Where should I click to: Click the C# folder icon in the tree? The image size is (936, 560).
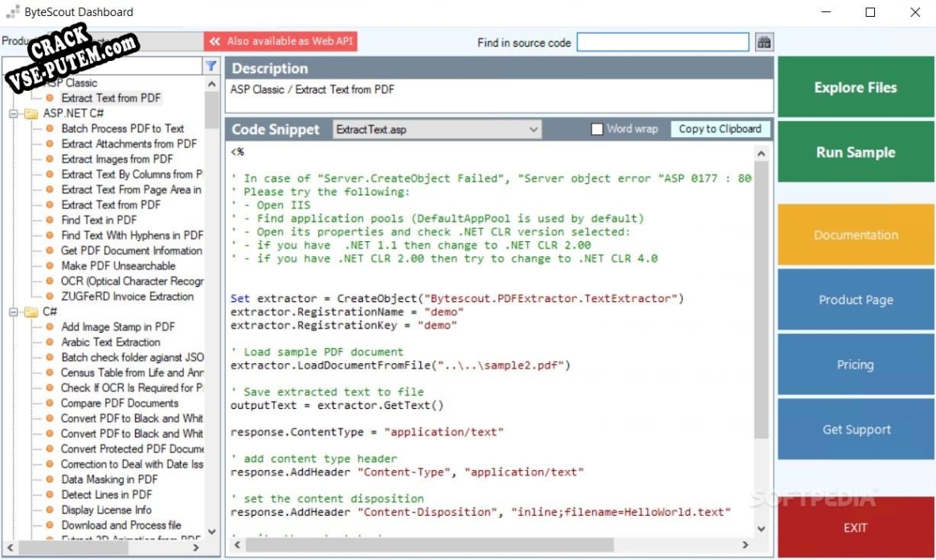(31, 312)
